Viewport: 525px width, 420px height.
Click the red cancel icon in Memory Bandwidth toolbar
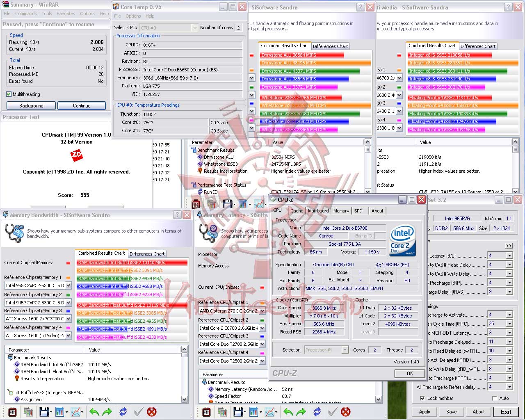point(152,411)
